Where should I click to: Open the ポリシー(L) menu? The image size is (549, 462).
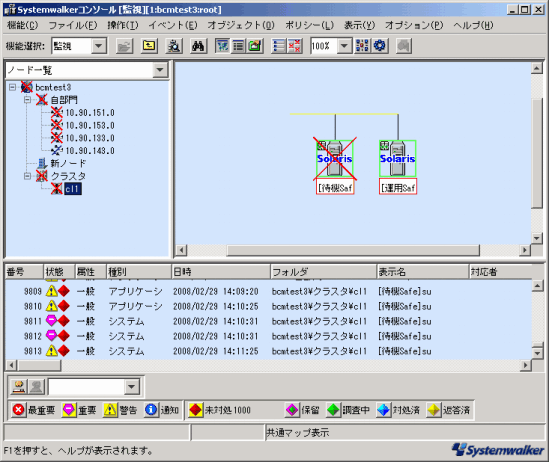click(x=309, y=25)
